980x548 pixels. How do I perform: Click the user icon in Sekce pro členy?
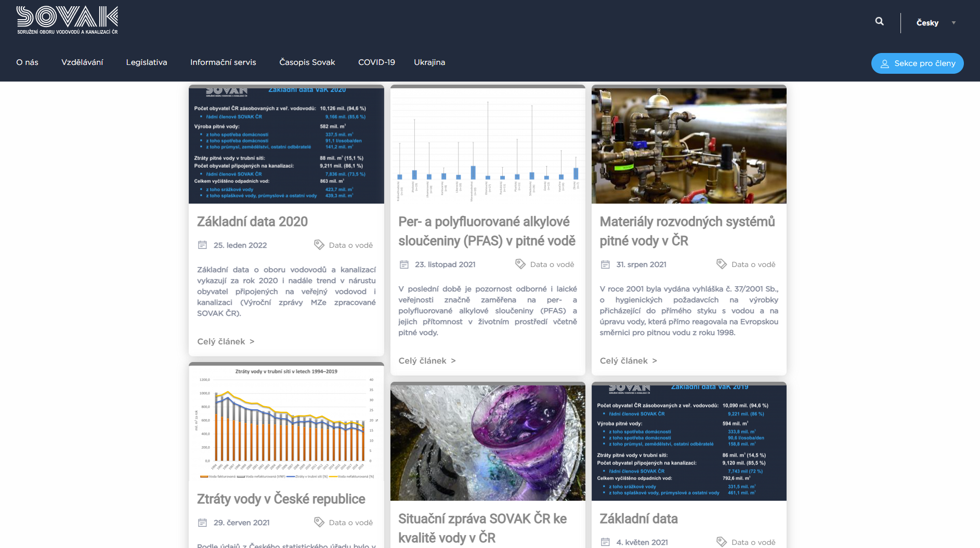pyautogui.click(x=884, y=64)
